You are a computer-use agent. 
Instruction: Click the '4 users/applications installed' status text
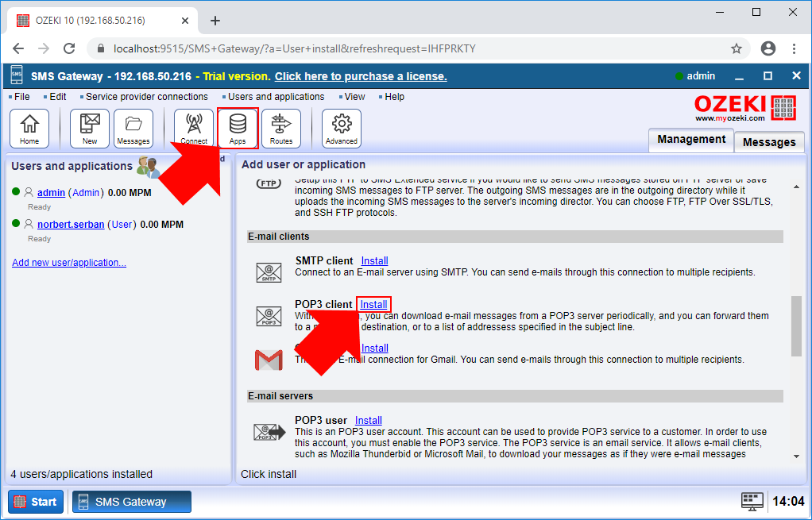coord(82,474)
